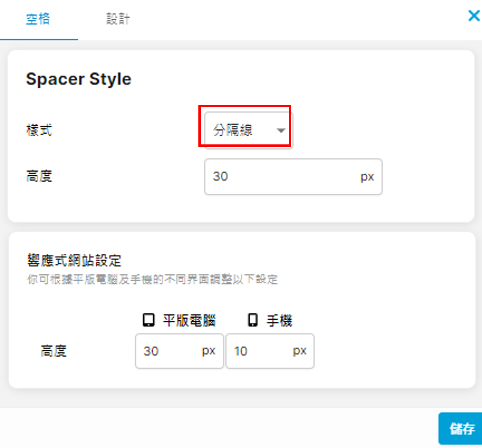Screen dimensions: 482x448
Task: Click the px unit in mobile height field
Action: tap(299, 351)
